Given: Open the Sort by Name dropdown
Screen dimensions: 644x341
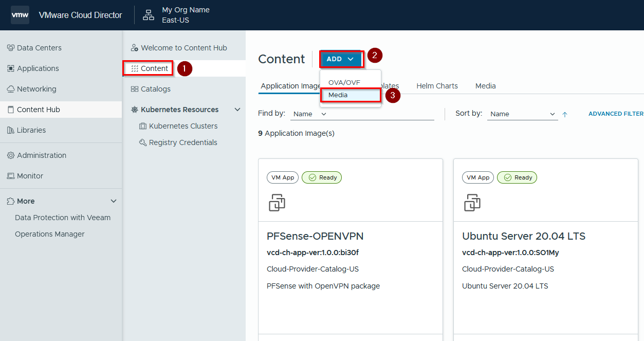Looking at the screenshot, I should pyautogui.click(x=523, y=114).
